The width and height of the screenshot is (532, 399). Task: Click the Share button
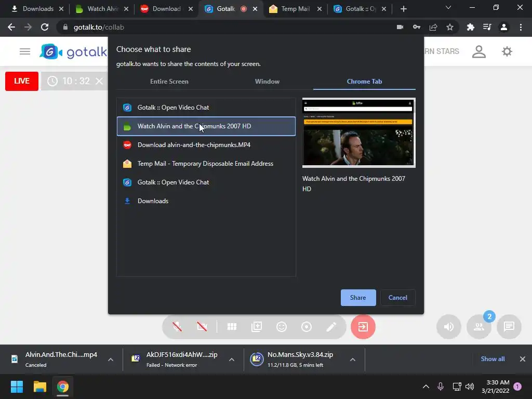pos(358,298)
